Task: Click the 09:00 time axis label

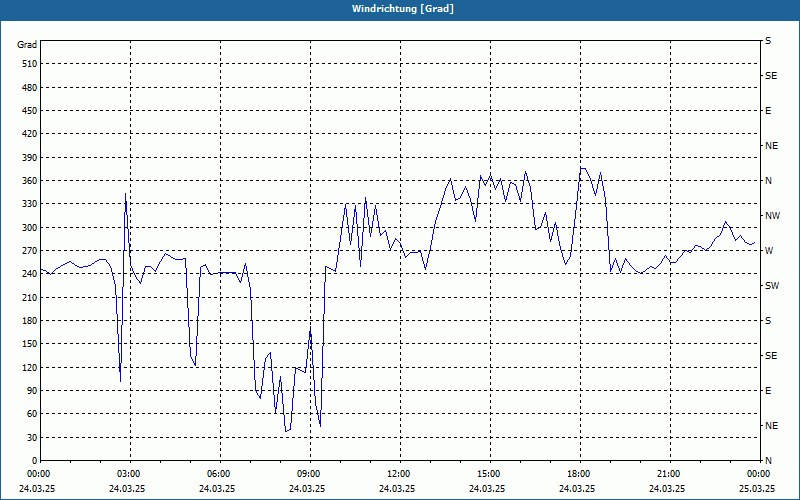Action: click(308, 474)
